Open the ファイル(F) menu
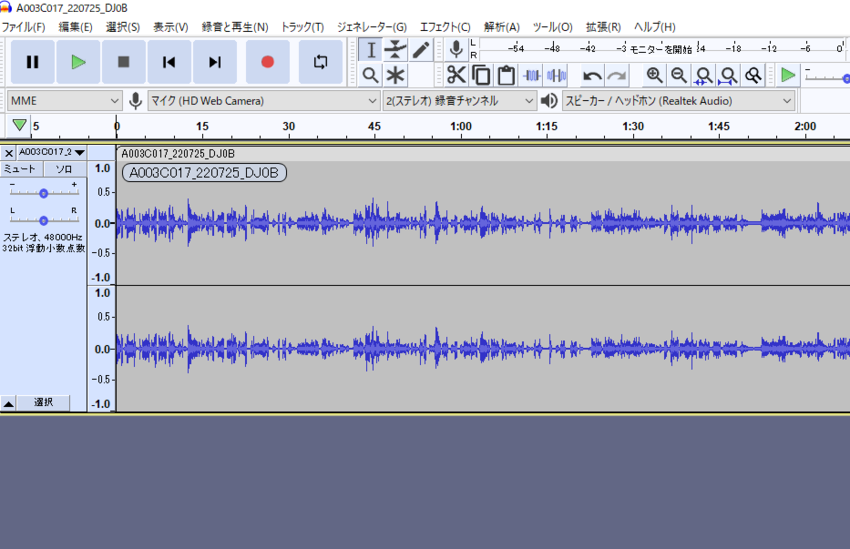The image size is (850, 549). [23, 27]
